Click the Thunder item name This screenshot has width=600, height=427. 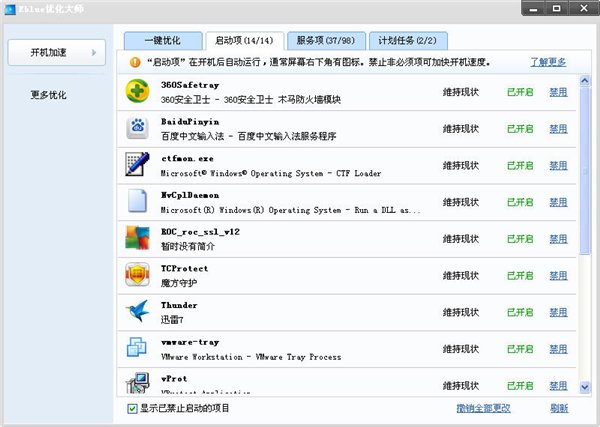coord(179,305)
